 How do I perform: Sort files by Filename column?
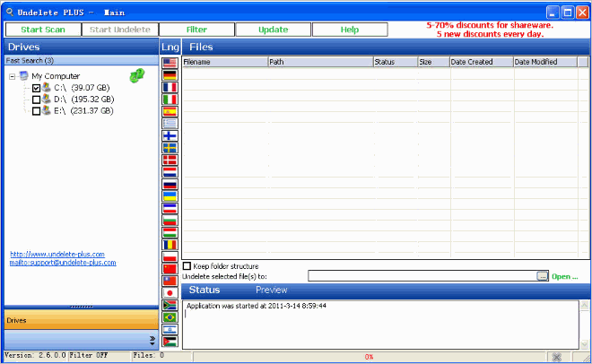pyautogui.click(x=225, y=62)
